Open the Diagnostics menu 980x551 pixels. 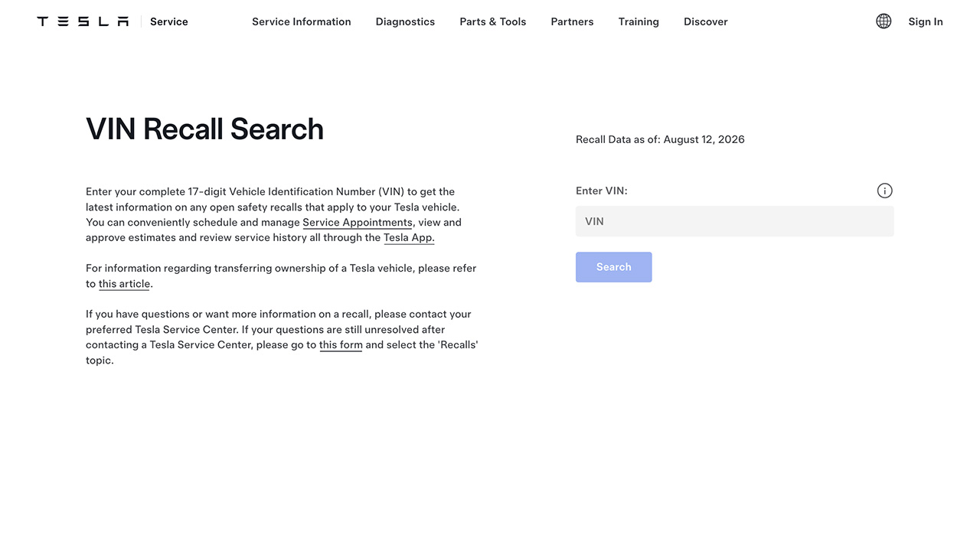coord(405,21)
